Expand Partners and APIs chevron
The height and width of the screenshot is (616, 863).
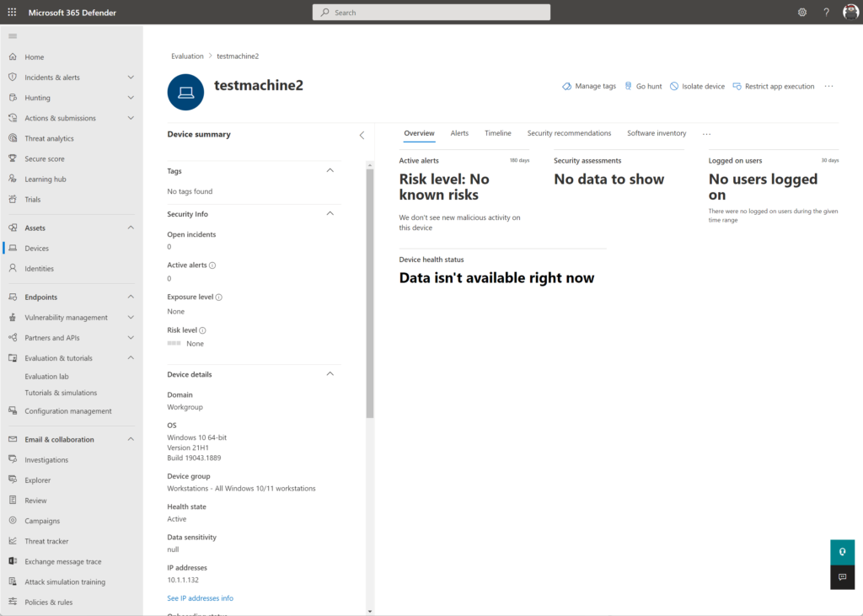[131, 338]
